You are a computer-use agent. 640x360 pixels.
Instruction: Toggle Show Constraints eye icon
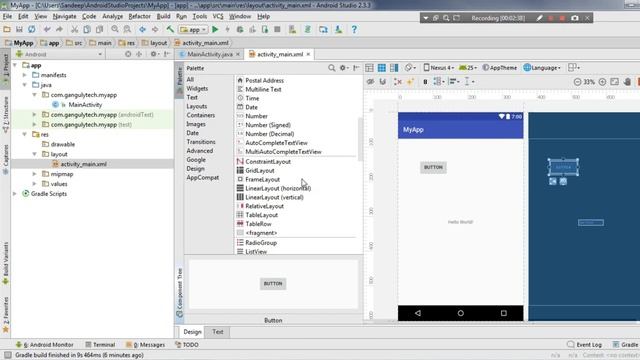pos(370,82)
